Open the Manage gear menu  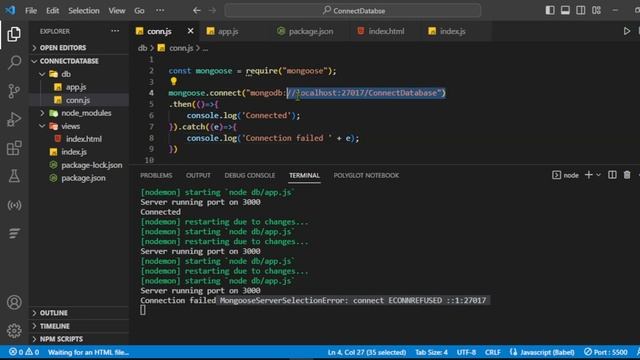[x=14, y=331]
